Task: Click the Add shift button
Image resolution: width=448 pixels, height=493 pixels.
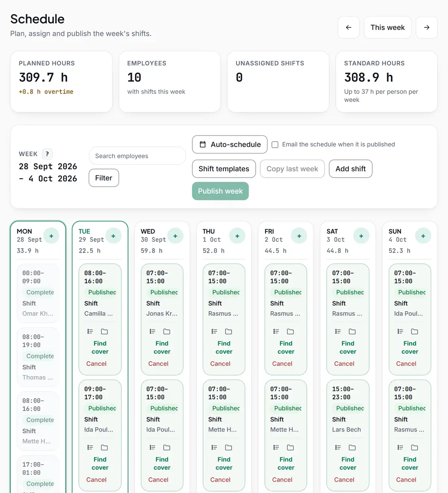Action: 351,169
